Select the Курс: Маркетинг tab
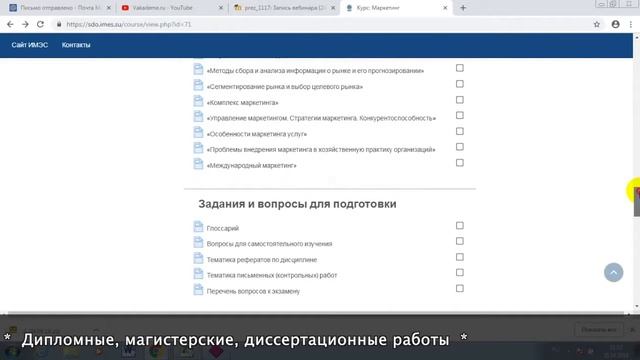The width and height of the screenshot is (640, 360). click(x=396, y=8)
